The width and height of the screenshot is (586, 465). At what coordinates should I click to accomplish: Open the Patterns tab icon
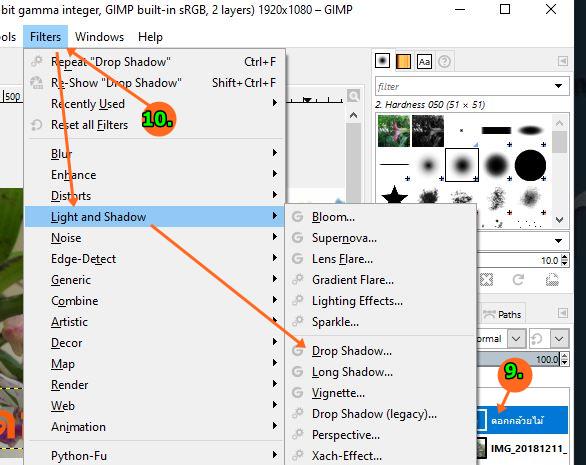[403, 61]
